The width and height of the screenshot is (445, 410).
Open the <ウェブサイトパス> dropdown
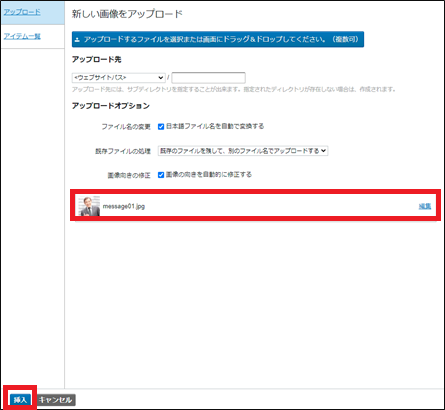[118, 78]
